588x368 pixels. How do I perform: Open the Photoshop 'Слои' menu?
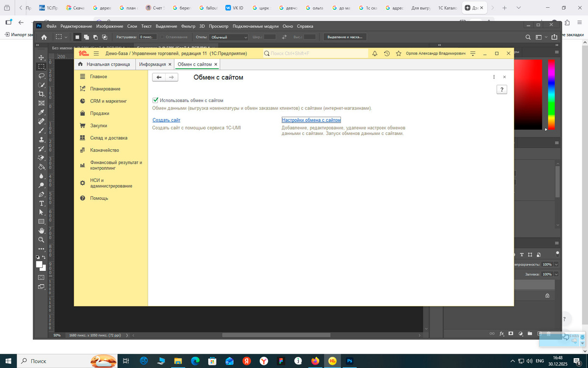(x=132, y=26)
